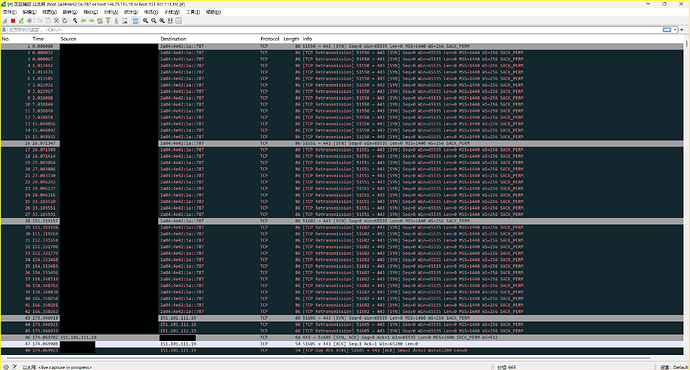690x370 pixels.
Task: Jump to the first packet
Action: click(x=108, y=21)
